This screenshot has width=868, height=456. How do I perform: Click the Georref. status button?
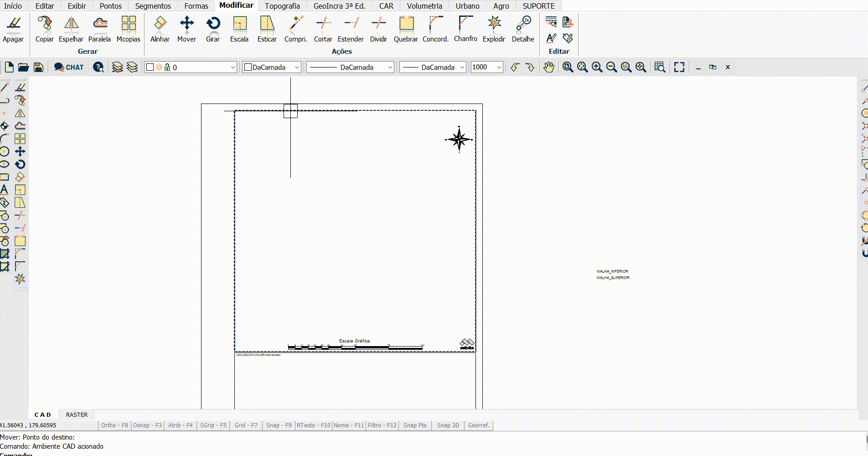(x=478, y=425)
